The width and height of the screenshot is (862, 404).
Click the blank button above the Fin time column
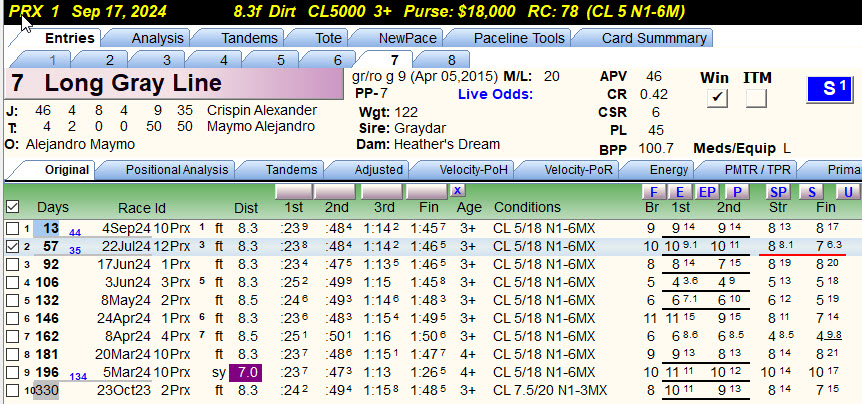pyautogui.click(x=427, y=191)
